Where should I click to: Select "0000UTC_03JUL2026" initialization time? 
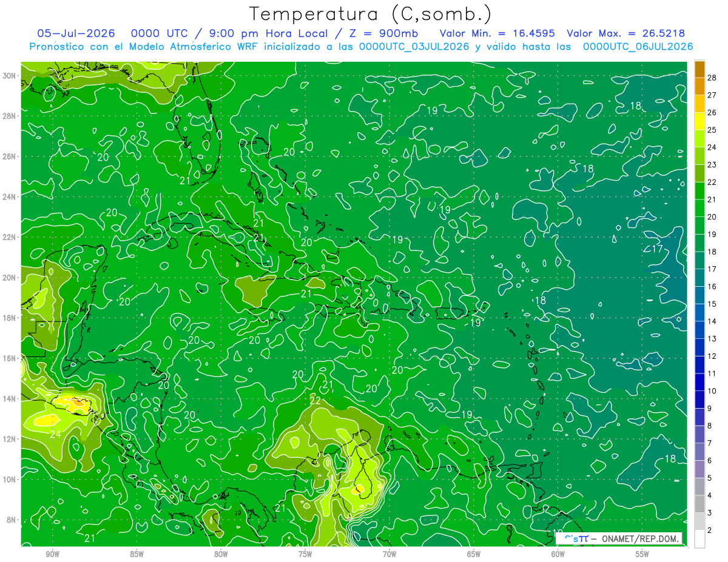pos(414,47)
